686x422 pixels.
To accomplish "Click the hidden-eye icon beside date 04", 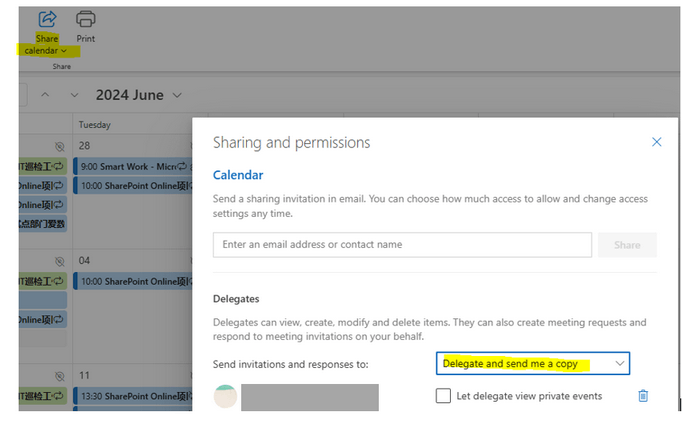I will tap(60, 262).
